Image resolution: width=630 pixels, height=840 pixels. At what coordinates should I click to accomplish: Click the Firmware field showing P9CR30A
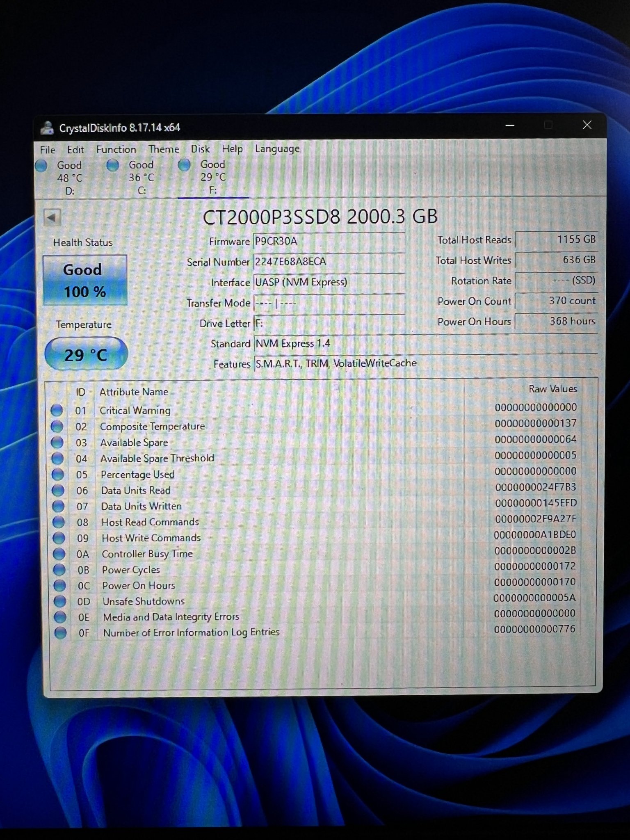coord(329,241)
